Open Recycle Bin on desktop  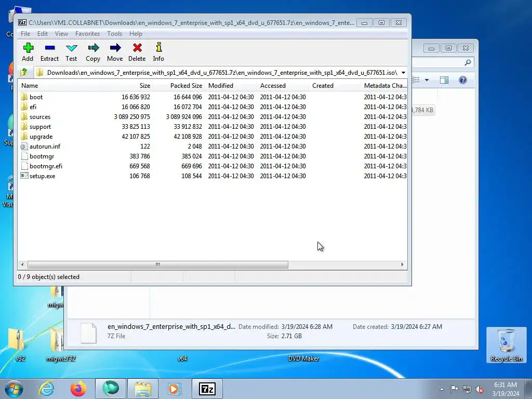506,345
